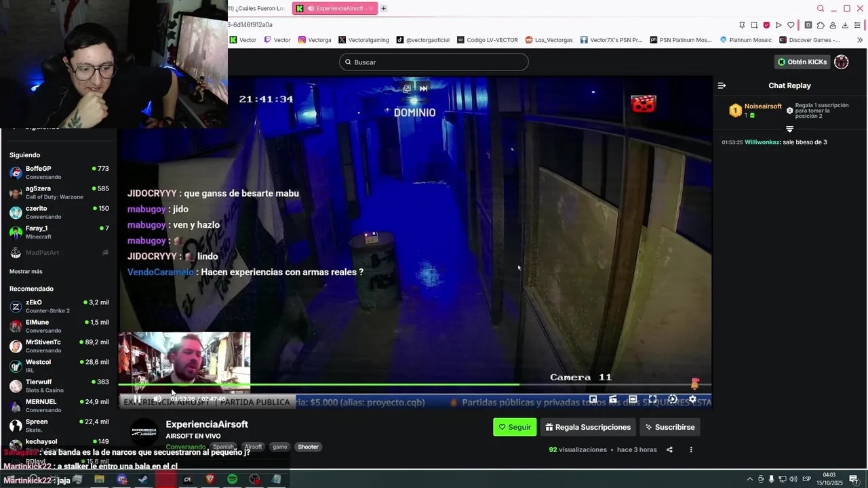The image size is (868, 488).
Task: Click the clip creation icon
Action: [x=613, y=399]
